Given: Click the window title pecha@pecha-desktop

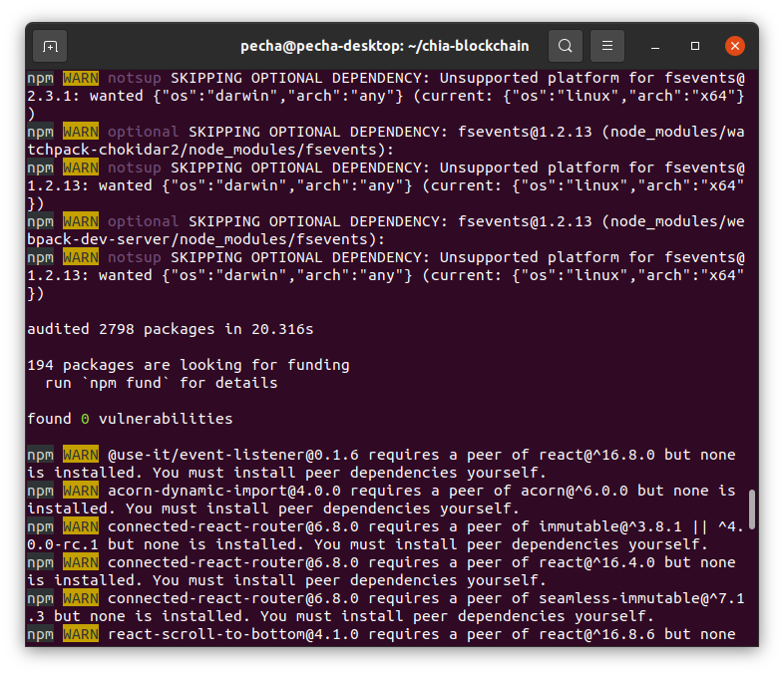Looking at the screenshot, I should (x=384, y=46).
